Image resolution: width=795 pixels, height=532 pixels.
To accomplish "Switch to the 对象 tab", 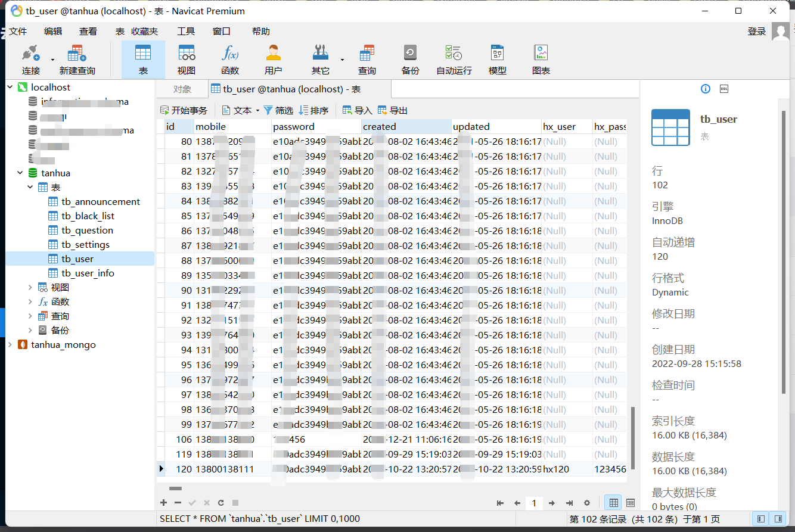I will (182, 89).
